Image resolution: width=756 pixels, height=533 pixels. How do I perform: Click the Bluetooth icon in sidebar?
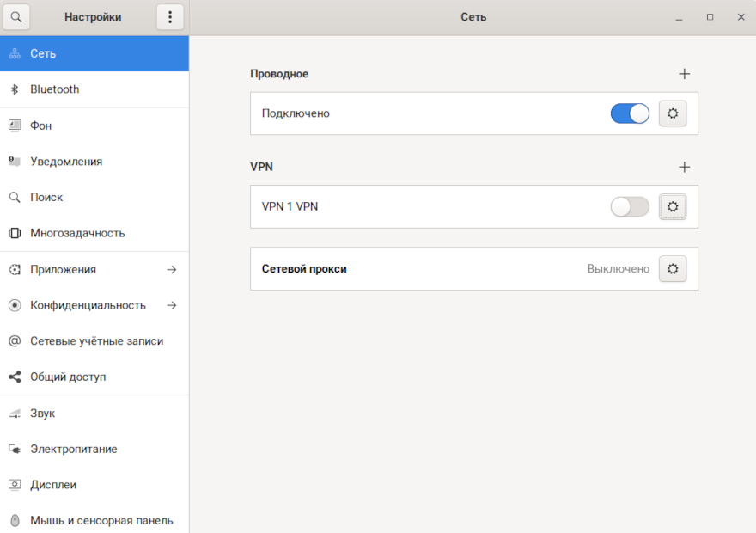point(15,89)
